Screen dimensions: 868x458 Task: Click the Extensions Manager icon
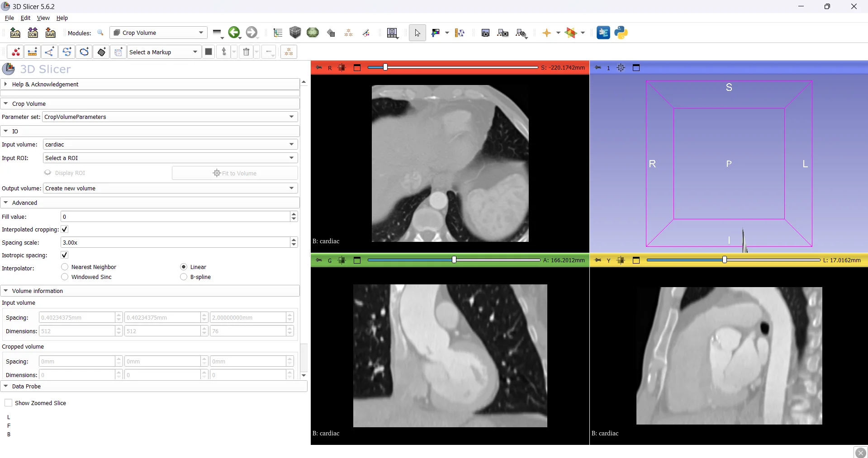pos(603,33)
